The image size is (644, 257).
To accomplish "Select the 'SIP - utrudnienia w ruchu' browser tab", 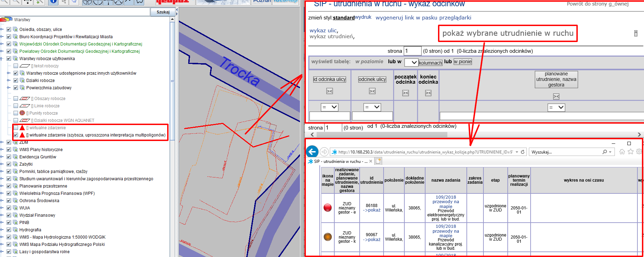I will click(x=338, y=161).
